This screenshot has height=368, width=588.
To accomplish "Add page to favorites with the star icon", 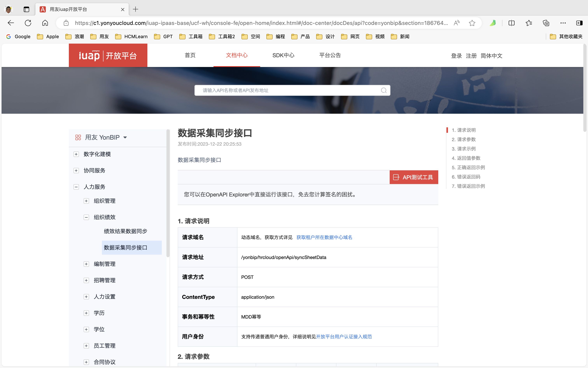I will [472, 23].
